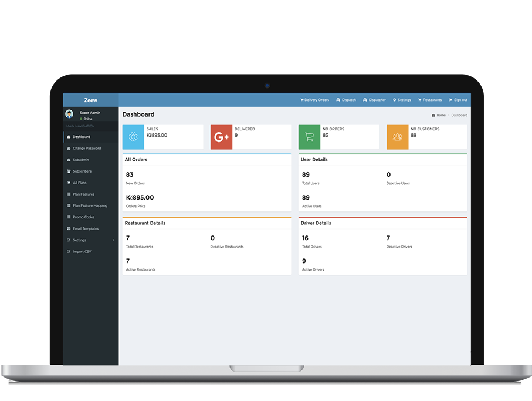
Task: Open Settings from the top navigation bar
Action: click(x=402, y=100)
